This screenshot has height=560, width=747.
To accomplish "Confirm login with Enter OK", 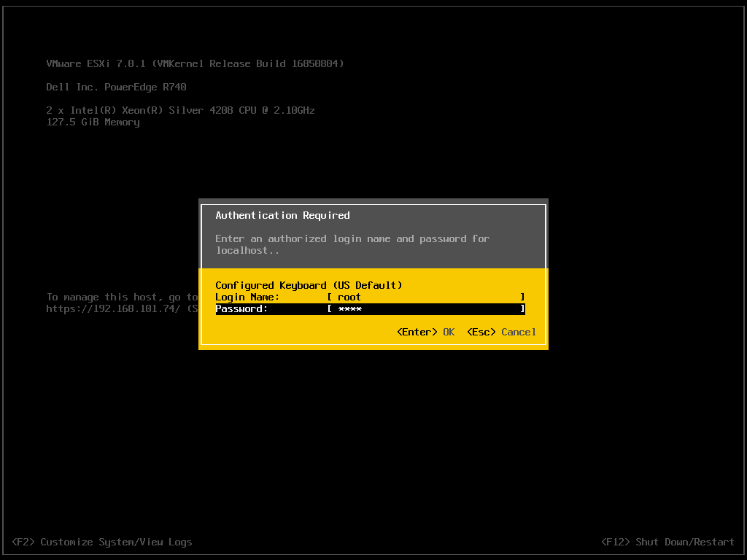I will 425,332.
